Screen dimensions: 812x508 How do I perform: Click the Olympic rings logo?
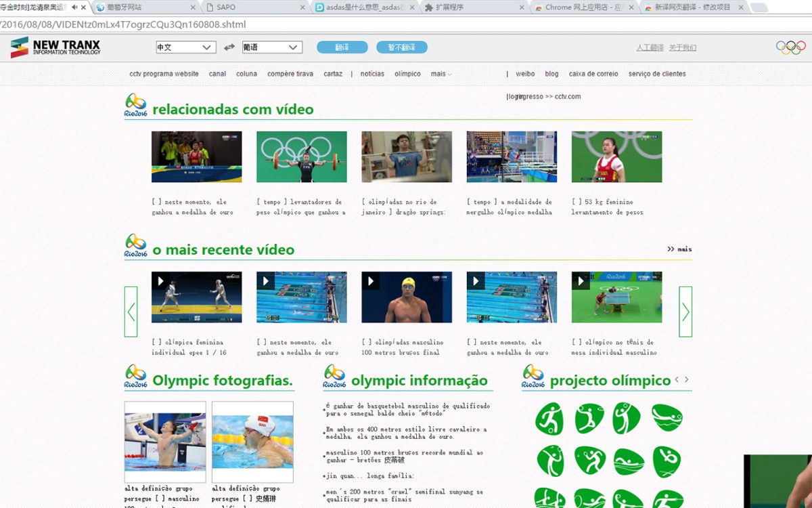pyautogui.click(x=790, y=47)
